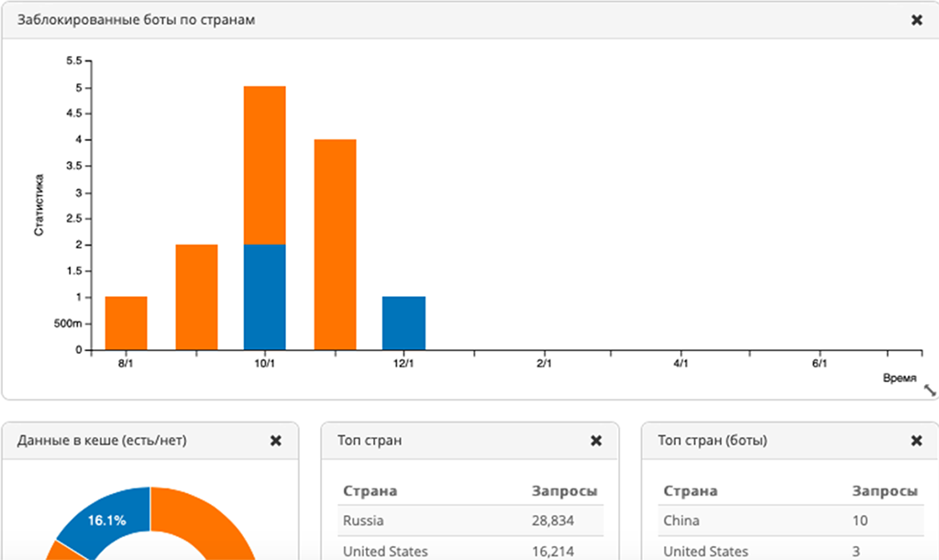This screenshot has width=939, height=560.
Task: Sort Топ стран table by Страна column
Action: (370, 491)
